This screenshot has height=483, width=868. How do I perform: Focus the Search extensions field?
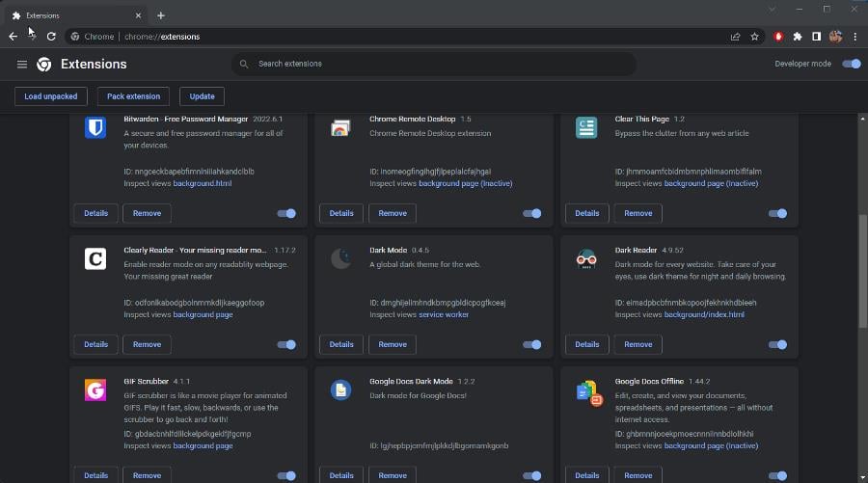pyautogui.click(x=433, y=65)
